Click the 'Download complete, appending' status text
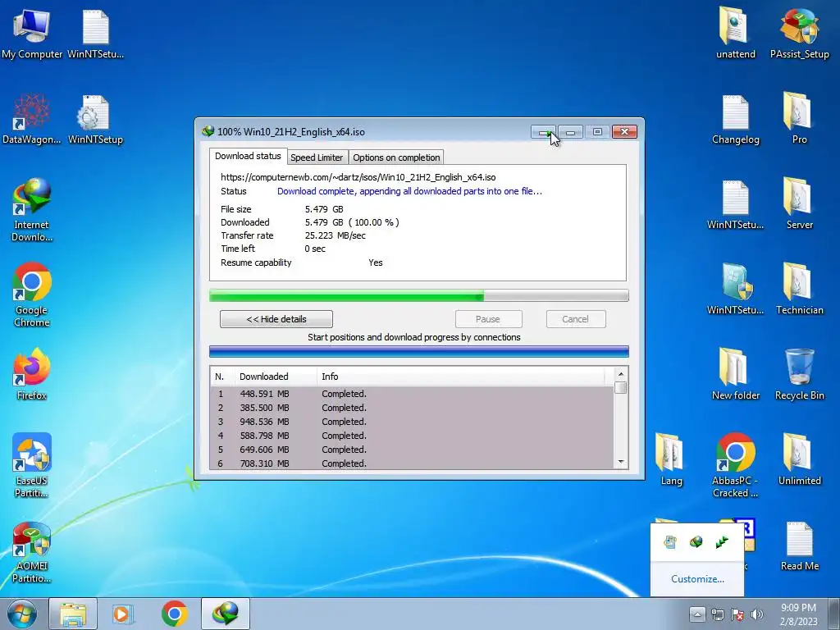840x630 pixels. pos(409,191)
